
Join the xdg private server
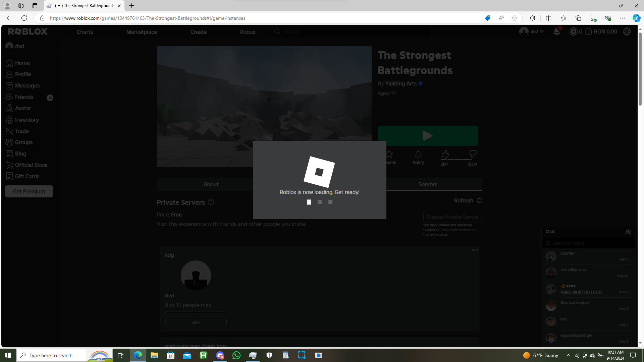click(x=196, y=322)
